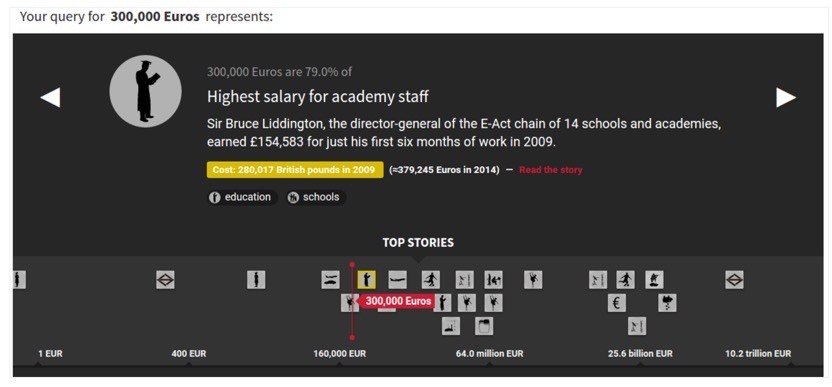Click the 25.6 billion EUR scale mark

pos(640,354)
